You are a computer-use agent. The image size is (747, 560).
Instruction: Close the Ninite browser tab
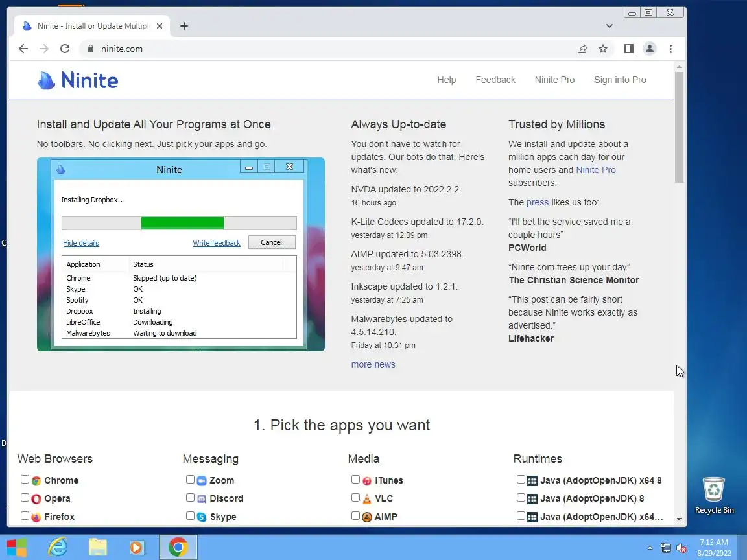coord(160,26)
